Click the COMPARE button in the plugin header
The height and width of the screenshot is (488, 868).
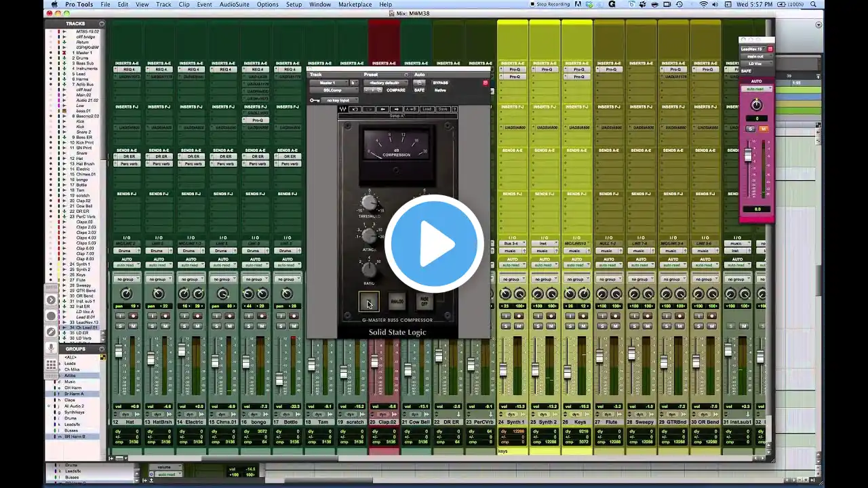[x=396, y=90]
